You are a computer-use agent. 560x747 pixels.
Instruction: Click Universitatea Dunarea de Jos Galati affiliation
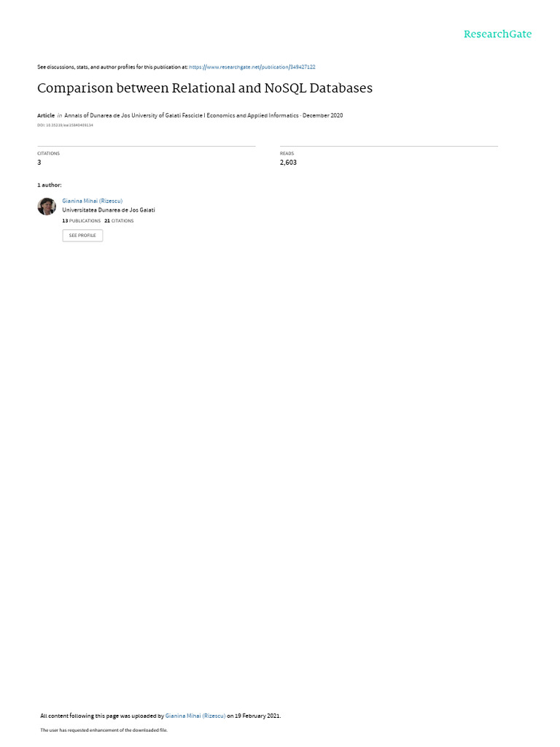(x=109, y=210)
